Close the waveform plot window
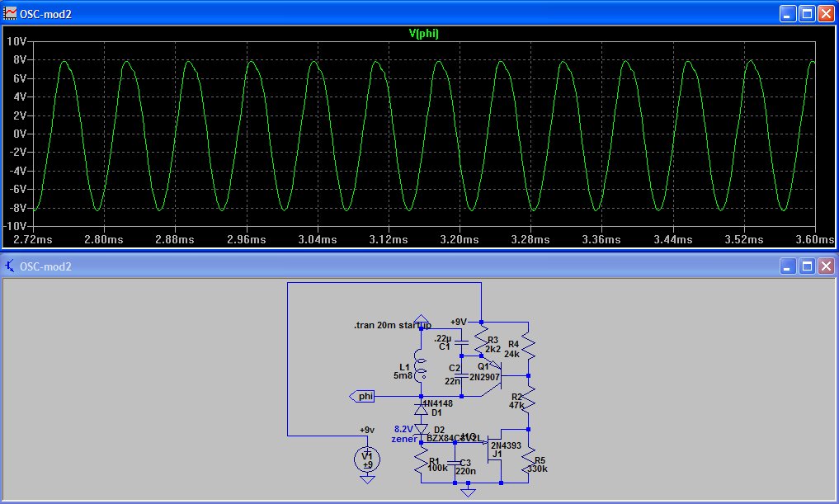The image size is (839, 504). (826, 13)
